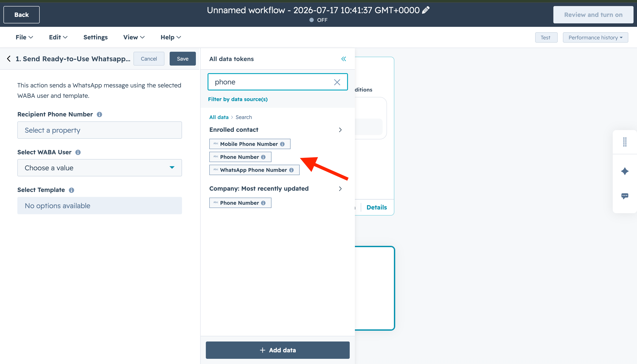This screenshot has height=364, width=637.
Task: Open the View menu
Action: pyautogui.click(x=134, y=37)
